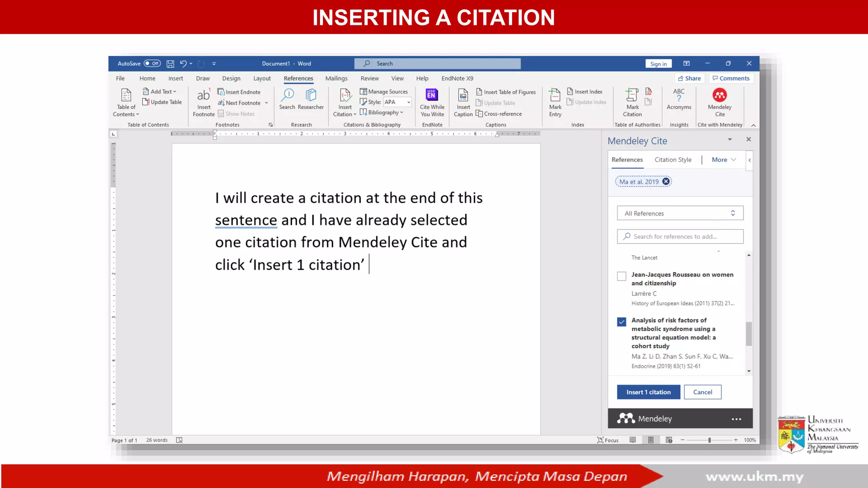Image resolution: width=868 pixels, height=488 pixels.
Task: Click Insert 1 citation button
Action: [x=648, y=392]
